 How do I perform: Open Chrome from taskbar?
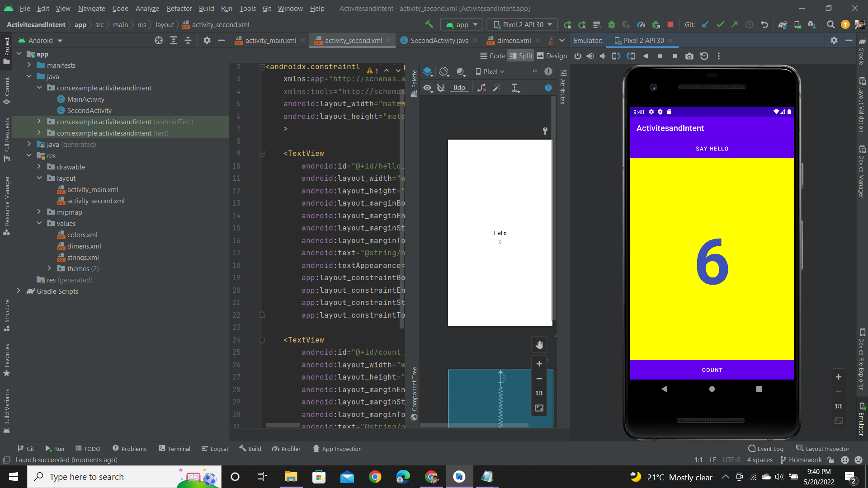[x=375, y=477]
